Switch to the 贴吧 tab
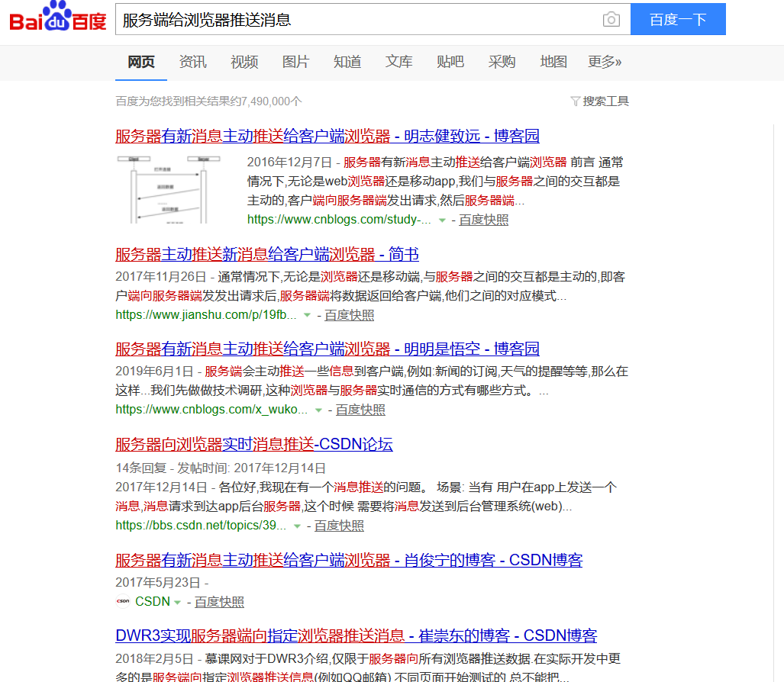 coord(450,62)
